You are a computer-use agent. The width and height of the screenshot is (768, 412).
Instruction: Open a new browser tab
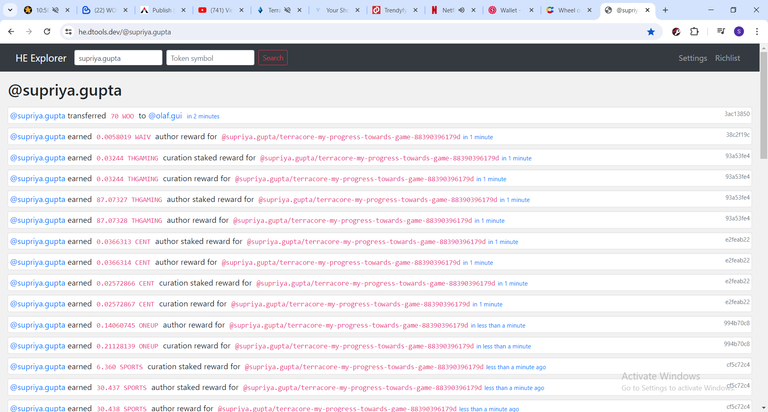[665, 10]
